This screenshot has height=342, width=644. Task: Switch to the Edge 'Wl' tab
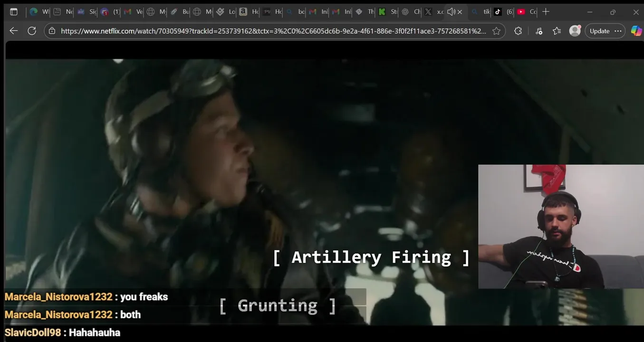[x=39, y=12]
